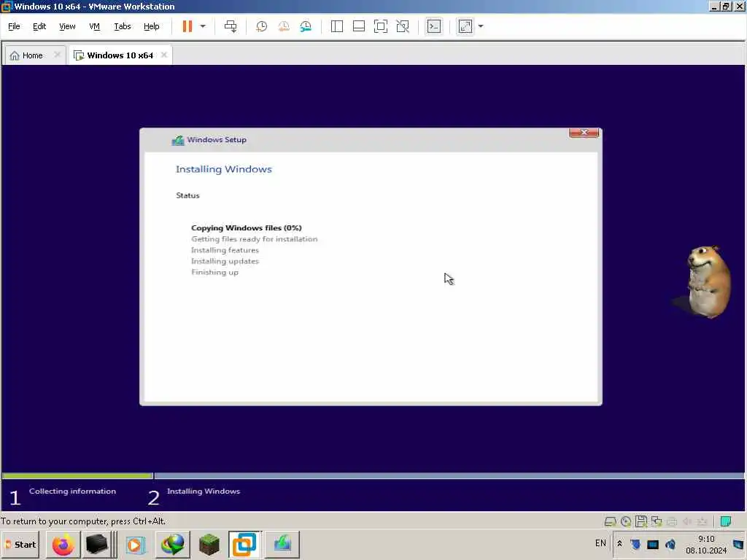Restore the VMware Workstation window
Viewport: 747px width, 560px height.
(x=726, y=6)
